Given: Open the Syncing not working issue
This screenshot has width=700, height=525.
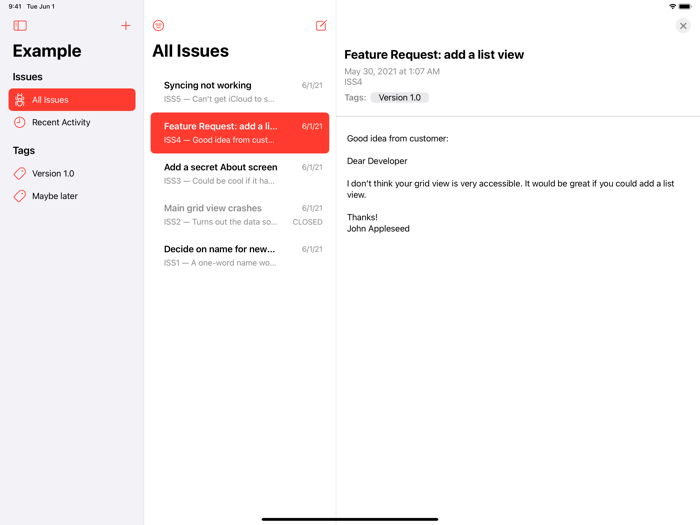Looking at the screenshot, I should click(240, 92).
